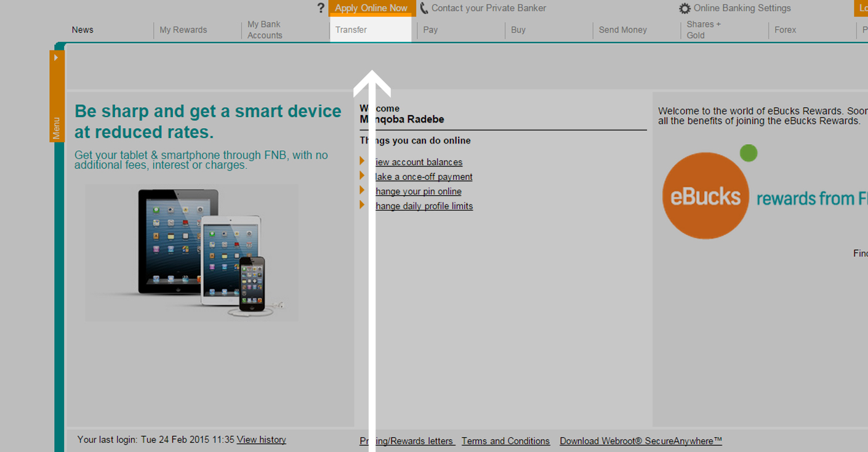Click the Apply Online Now button

pyautogui.click(x=372, y=8)
